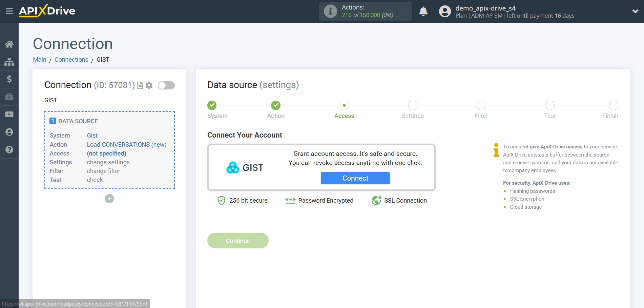Open the YouTube icon in the sidebar
Viewport: 644px width, 308px height.
point(9,114)
